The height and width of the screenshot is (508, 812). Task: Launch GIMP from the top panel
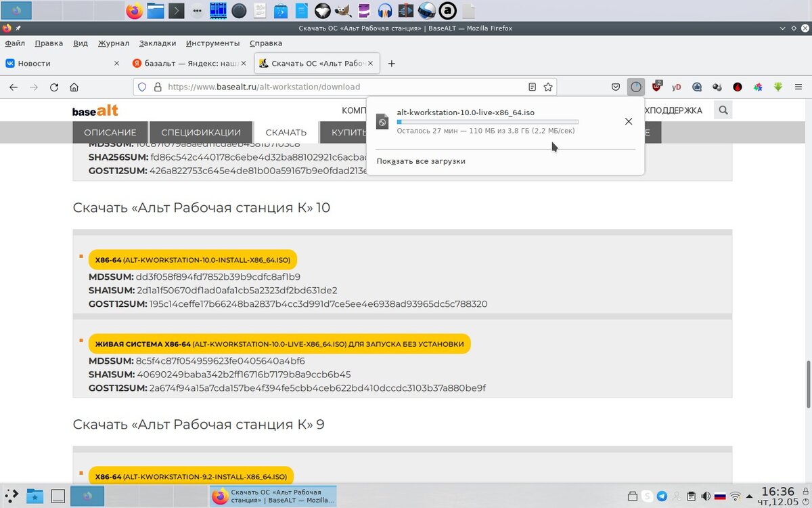point(344,11)
